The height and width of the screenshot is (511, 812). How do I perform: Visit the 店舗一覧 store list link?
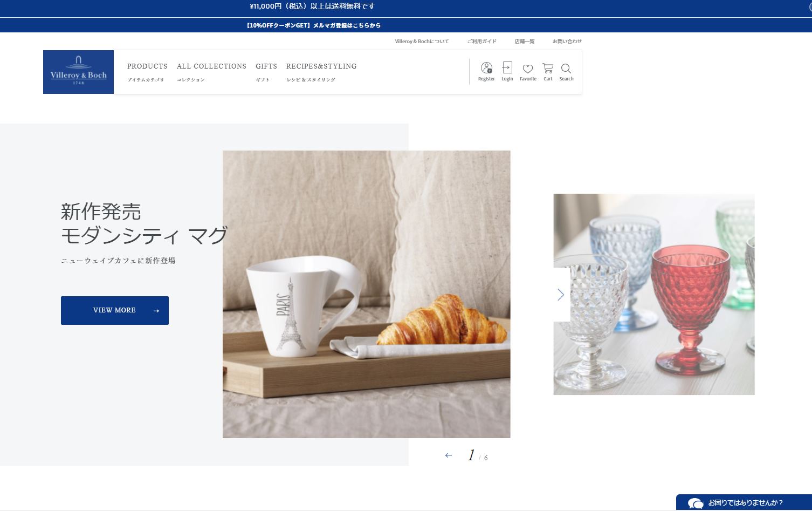pos(524,42)
